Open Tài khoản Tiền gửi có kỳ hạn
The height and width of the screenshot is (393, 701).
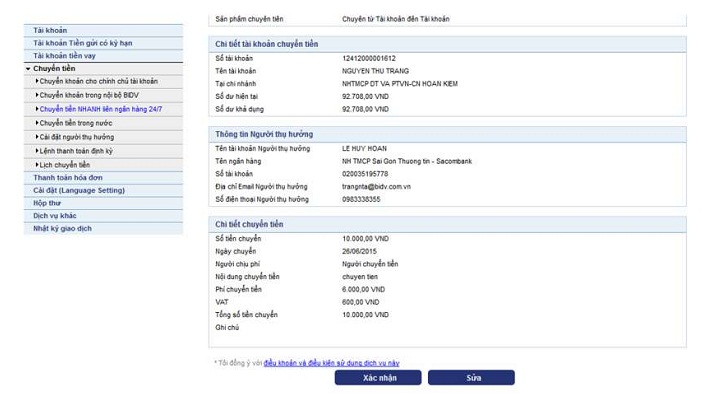point(103,43)
